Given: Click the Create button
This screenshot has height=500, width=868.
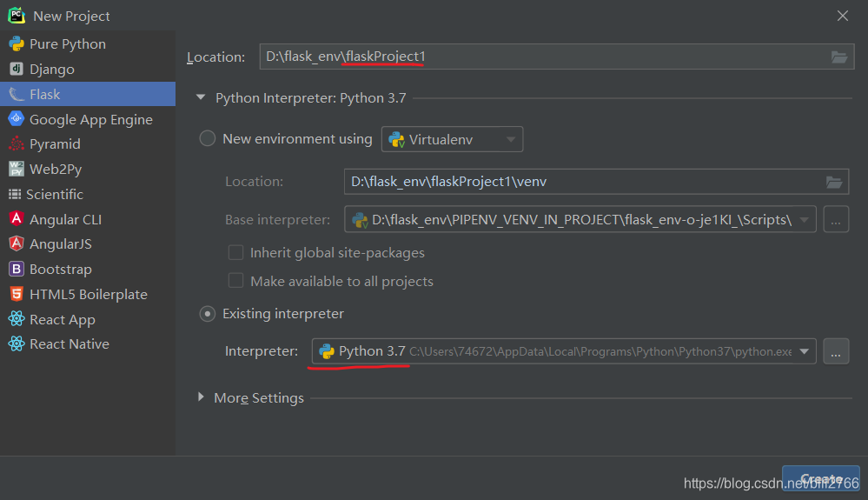Looking at the screenshot, I should [x=821, y=478].
